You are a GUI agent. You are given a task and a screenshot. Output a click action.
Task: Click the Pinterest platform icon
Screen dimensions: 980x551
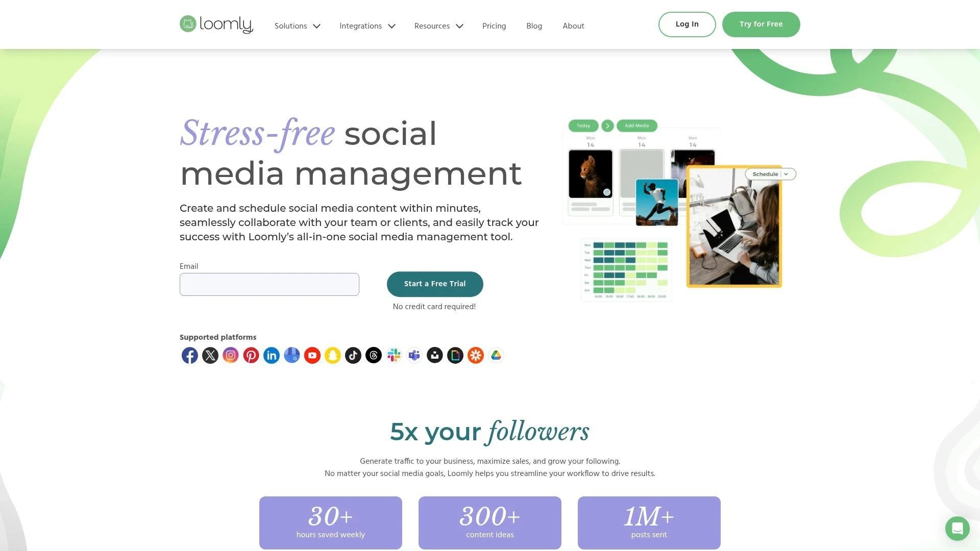point(251,355)
